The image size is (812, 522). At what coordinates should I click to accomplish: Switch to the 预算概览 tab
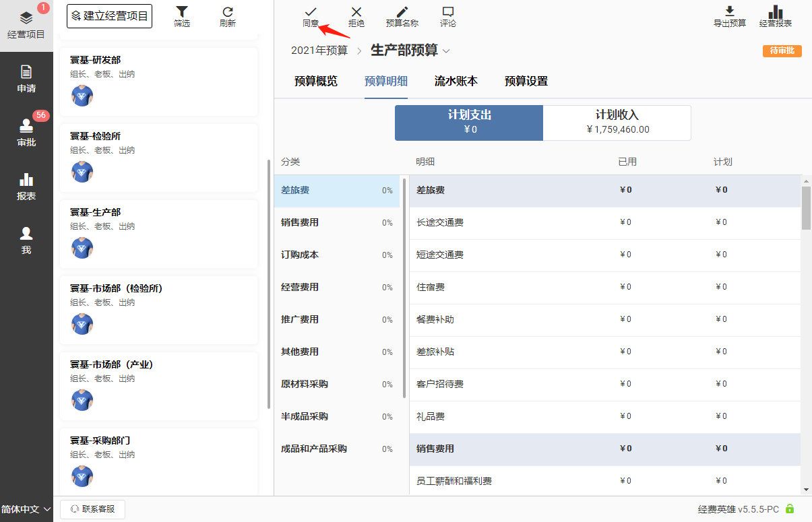(x=316, y=81)
